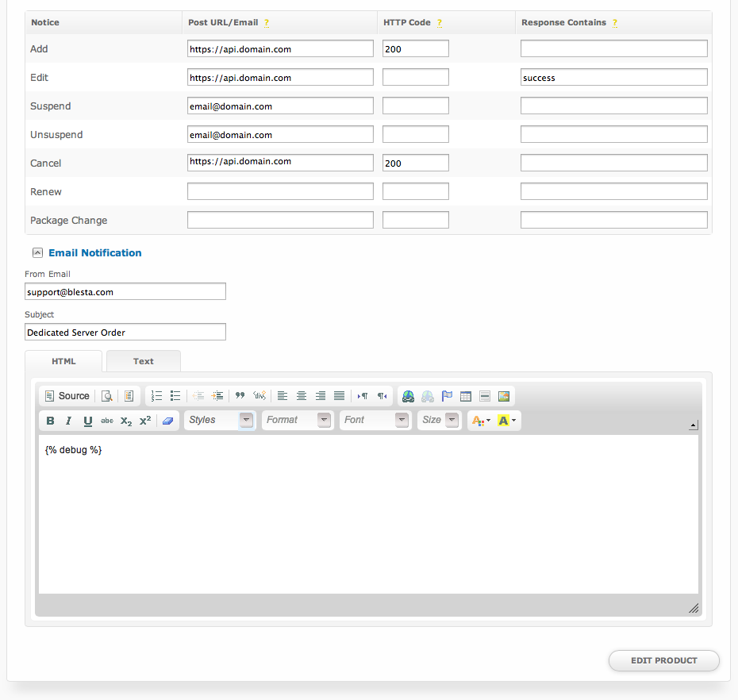This screenshot has width=738, height=700.
Task: Open the Format dropdown
Action: (297, 420)
